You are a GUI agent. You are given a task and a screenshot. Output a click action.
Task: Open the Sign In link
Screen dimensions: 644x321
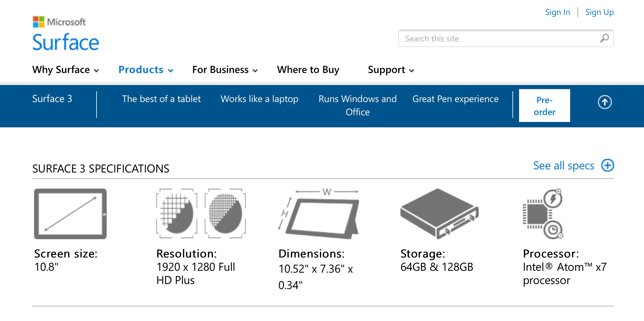coord(558,12)
